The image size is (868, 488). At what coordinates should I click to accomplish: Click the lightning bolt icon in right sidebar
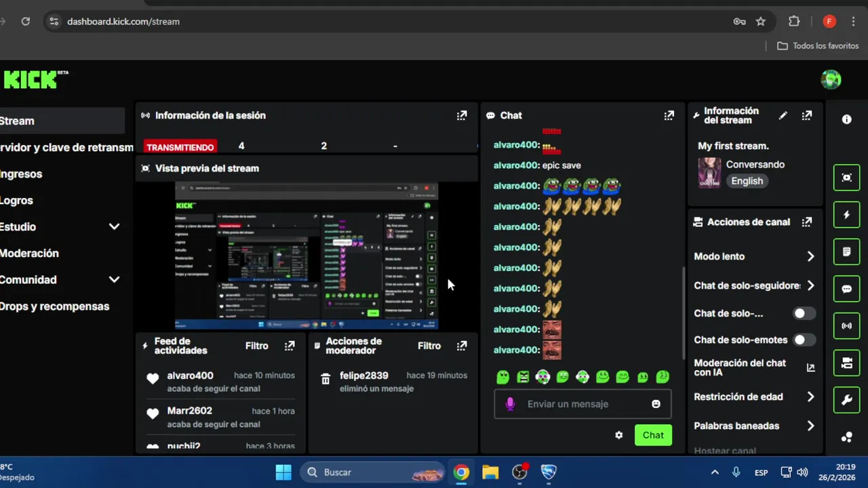(x=846, y=215)
